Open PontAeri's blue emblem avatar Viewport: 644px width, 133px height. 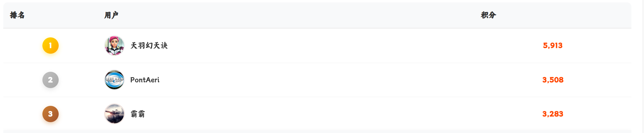coord(114,80)
